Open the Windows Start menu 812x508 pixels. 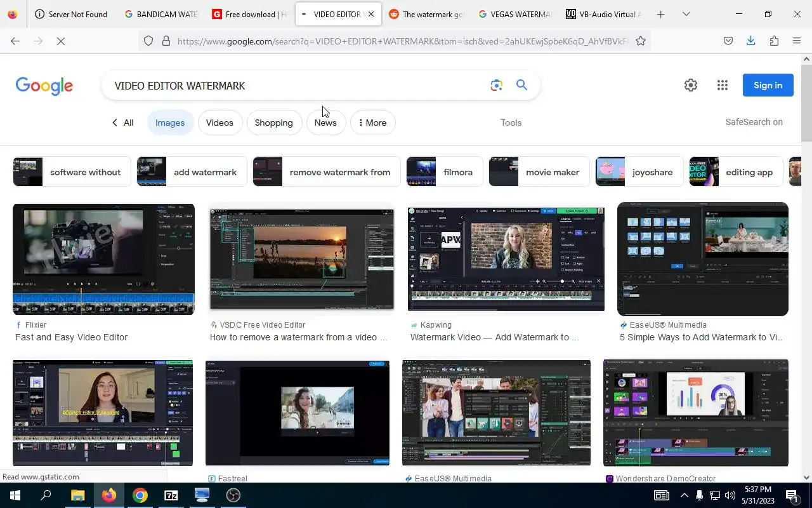[x=15, y=495]
